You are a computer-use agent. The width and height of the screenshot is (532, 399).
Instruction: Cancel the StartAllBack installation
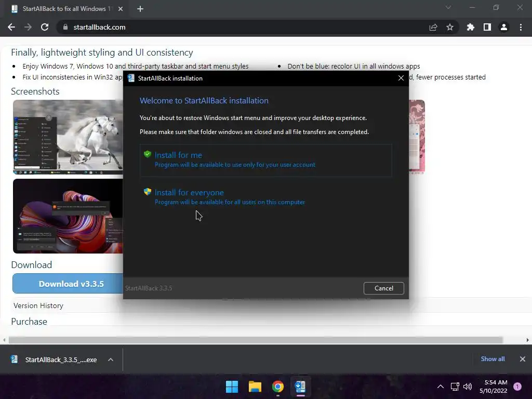coord(384,288)
